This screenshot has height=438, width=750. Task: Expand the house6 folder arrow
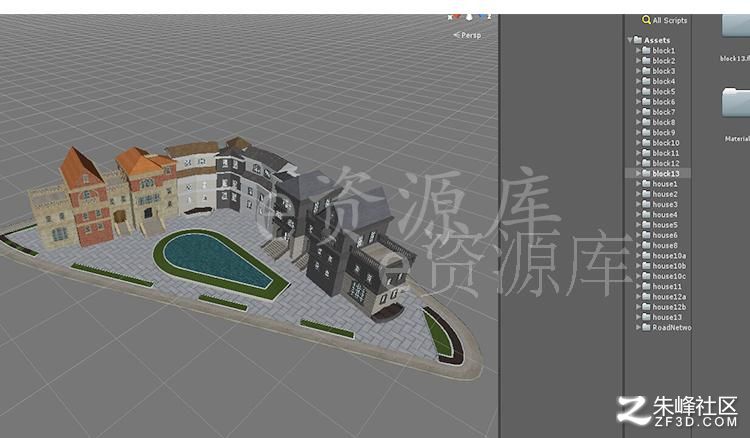(638, 235)
